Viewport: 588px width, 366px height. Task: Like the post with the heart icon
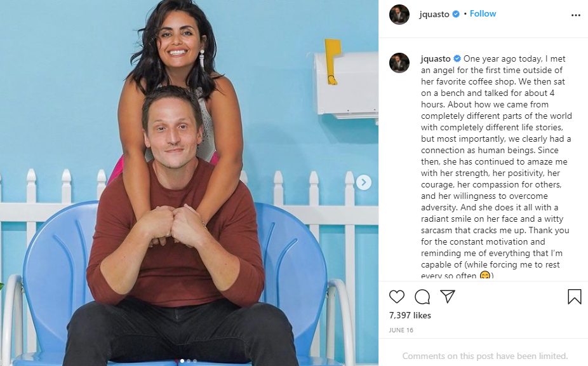coord(397,297)
